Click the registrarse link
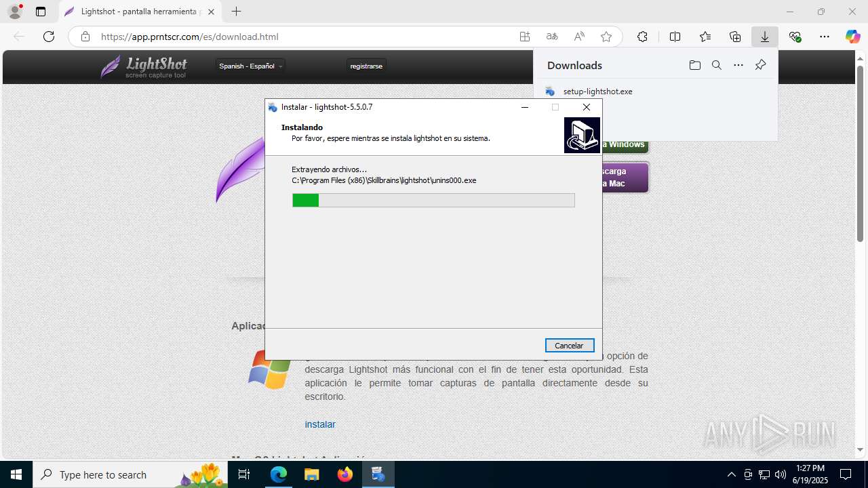Screen dimensions: 868x488 [x=366, y=66]
